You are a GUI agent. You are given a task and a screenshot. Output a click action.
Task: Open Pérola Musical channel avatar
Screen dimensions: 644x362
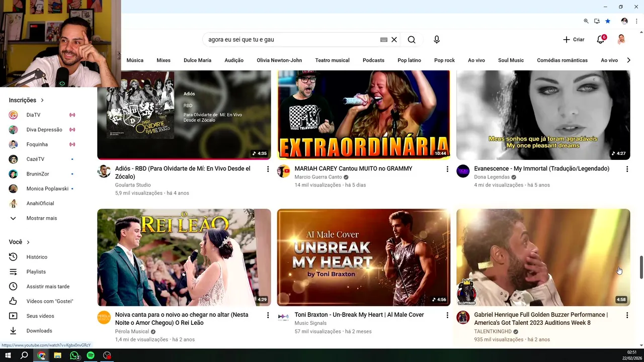click(104, 317)
